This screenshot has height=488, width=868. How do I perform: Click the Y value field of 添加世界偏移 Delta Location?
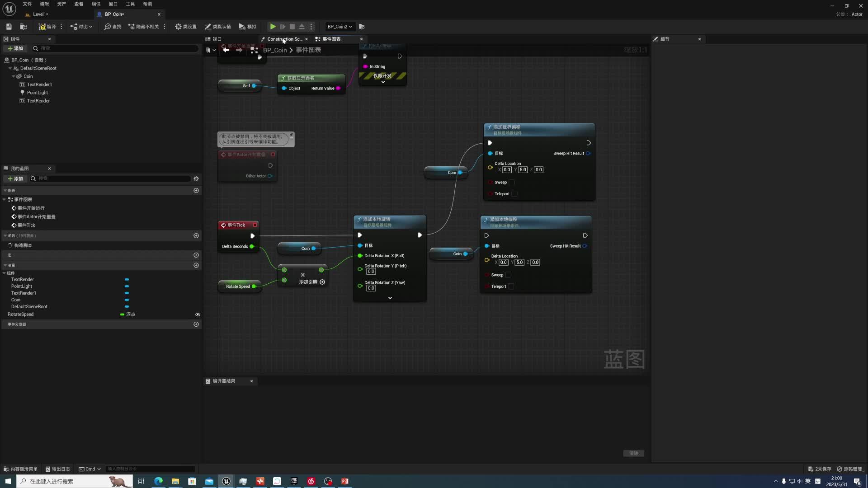tap(523, 170)
